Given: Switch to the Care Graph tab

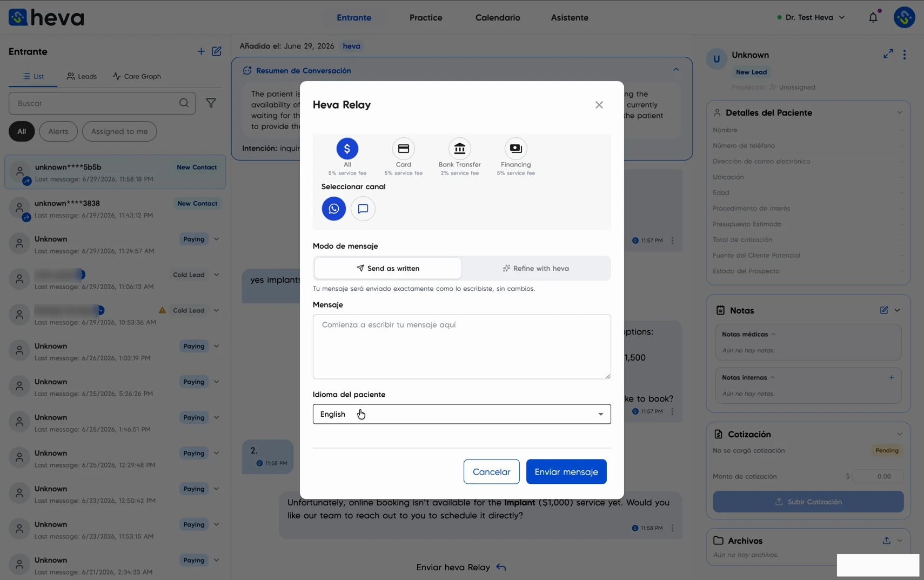Looking at the screenshot, I should tap(137, 76).
